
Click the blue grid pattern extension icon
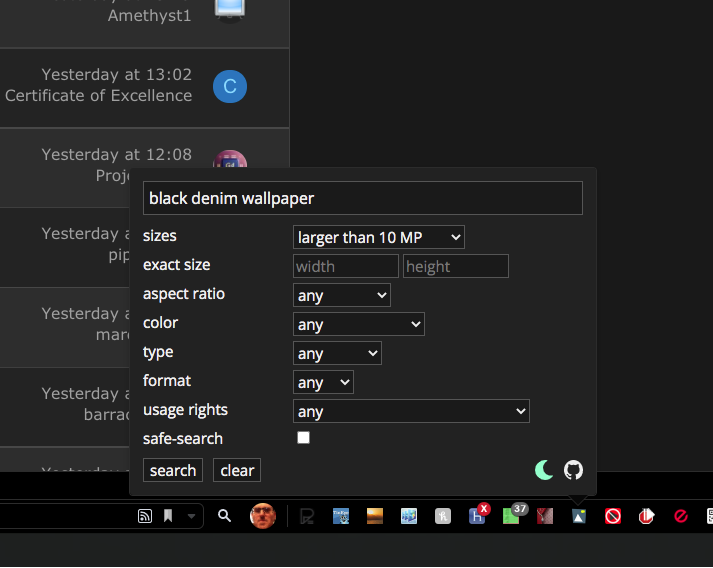point(409,516)
